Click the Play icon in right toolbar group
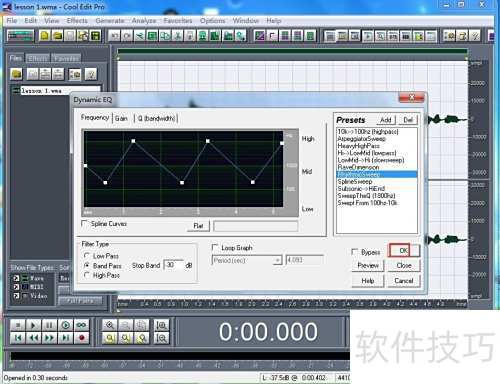 368,35
